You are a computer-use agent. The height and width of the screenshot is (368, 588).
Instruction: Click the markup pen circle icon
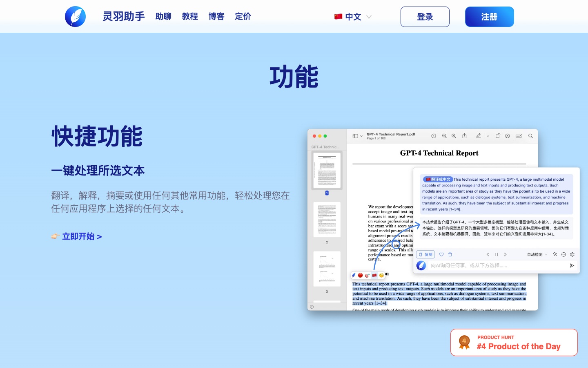point(508,136)
